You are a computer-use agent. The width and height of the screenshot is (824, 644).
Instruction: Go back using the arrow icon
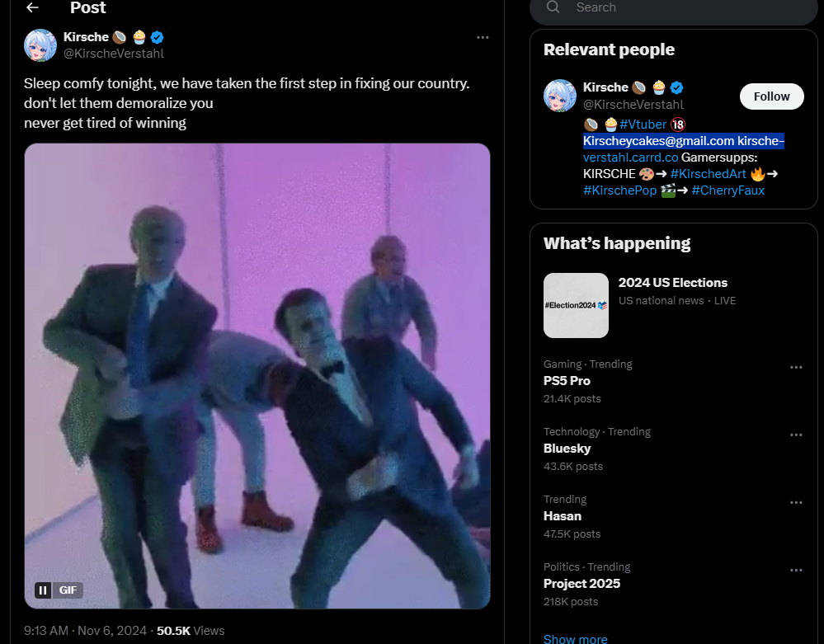32,7
